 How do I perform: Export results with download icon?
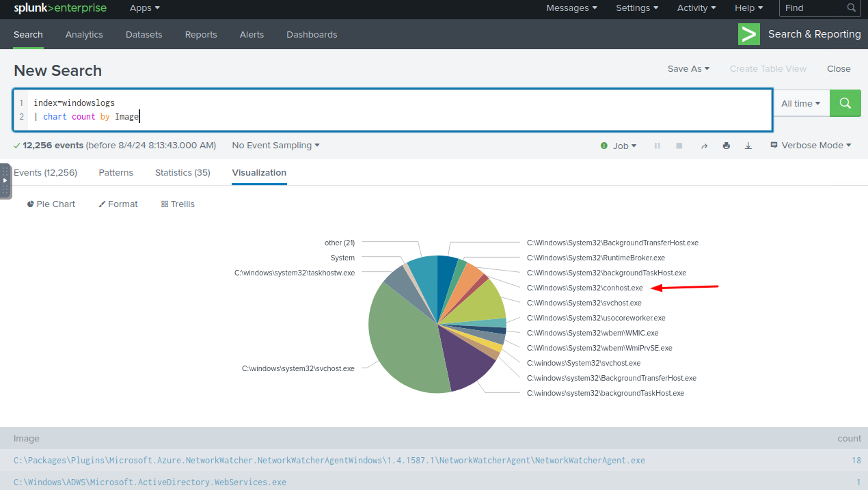(x=748, y=146)
